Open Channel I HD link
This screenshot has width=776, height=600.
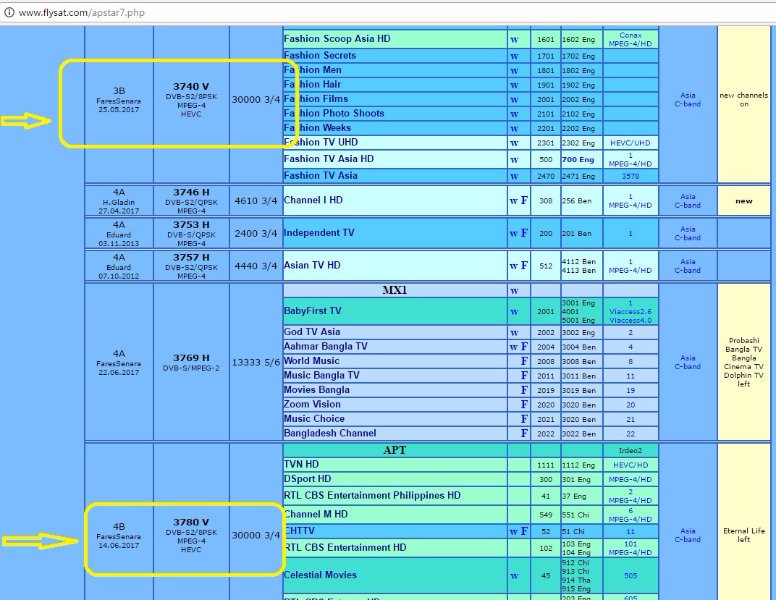tap(313, 200)
